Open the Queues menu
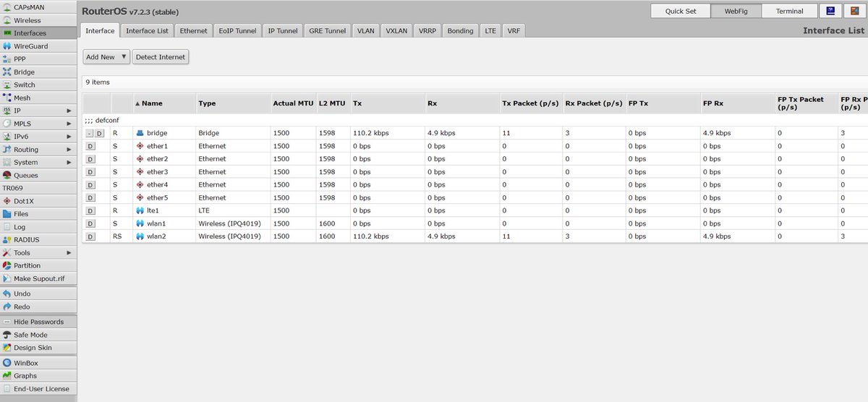Viewport: 868px width, 402px height. 38,175
